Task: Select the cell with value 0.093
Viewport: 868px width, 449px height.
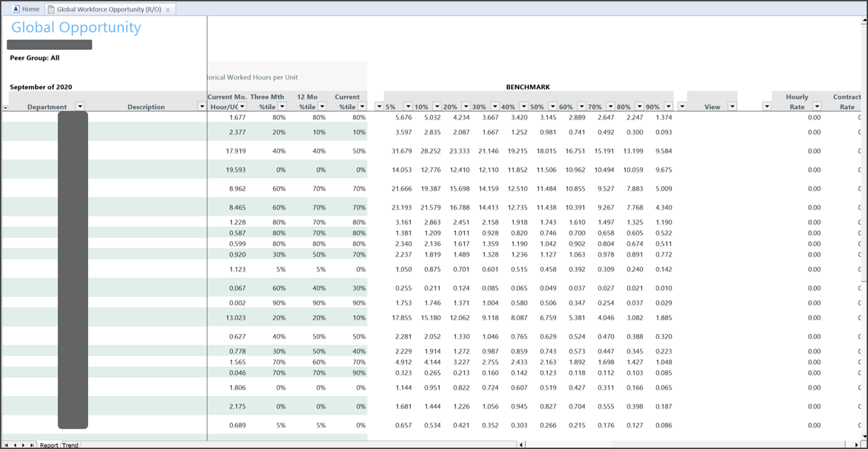Action: (x=664, y=132)
